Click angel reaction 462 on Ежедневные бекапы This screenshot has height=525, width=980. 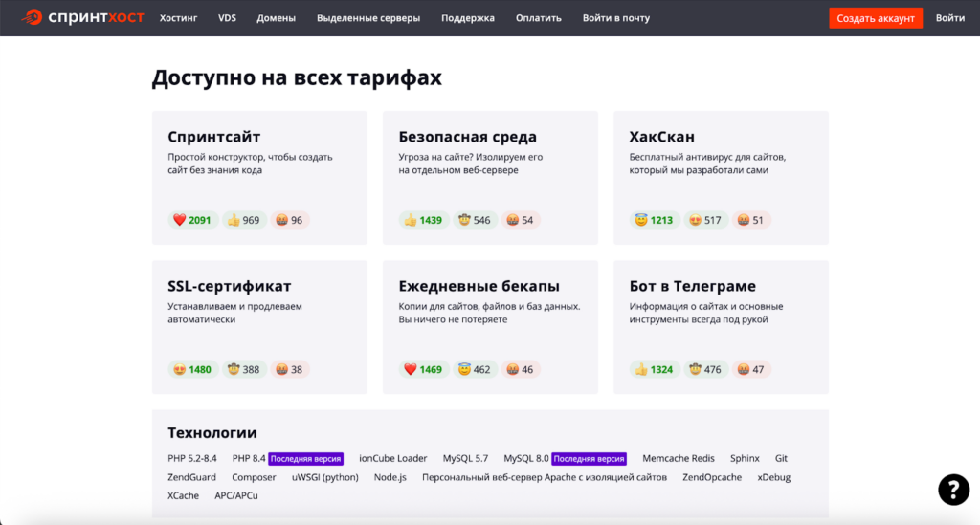tap(475, 369)
